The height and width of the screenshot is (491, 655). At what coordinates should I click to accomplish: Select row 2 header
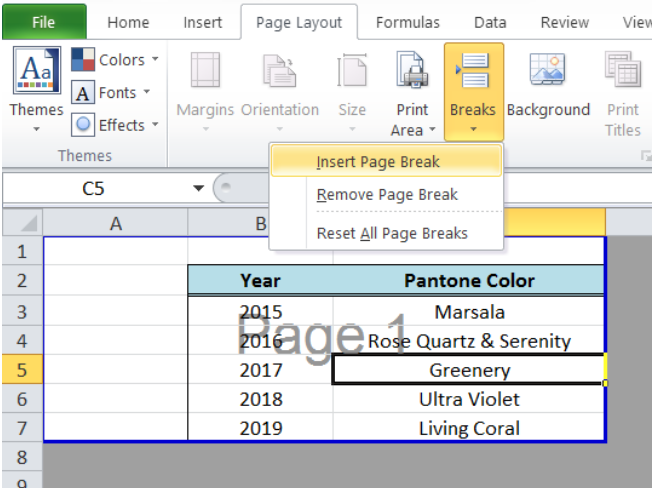click(22, 280)
